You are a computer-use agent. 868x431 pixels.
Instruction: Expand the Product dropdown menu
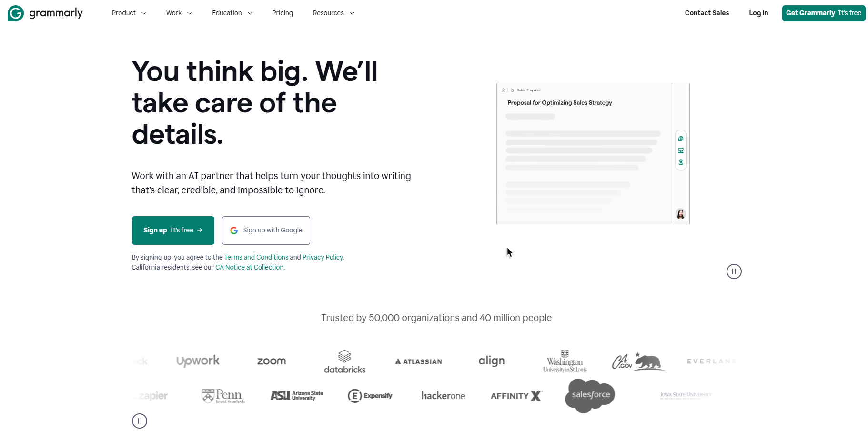click(x=129, y=13)
